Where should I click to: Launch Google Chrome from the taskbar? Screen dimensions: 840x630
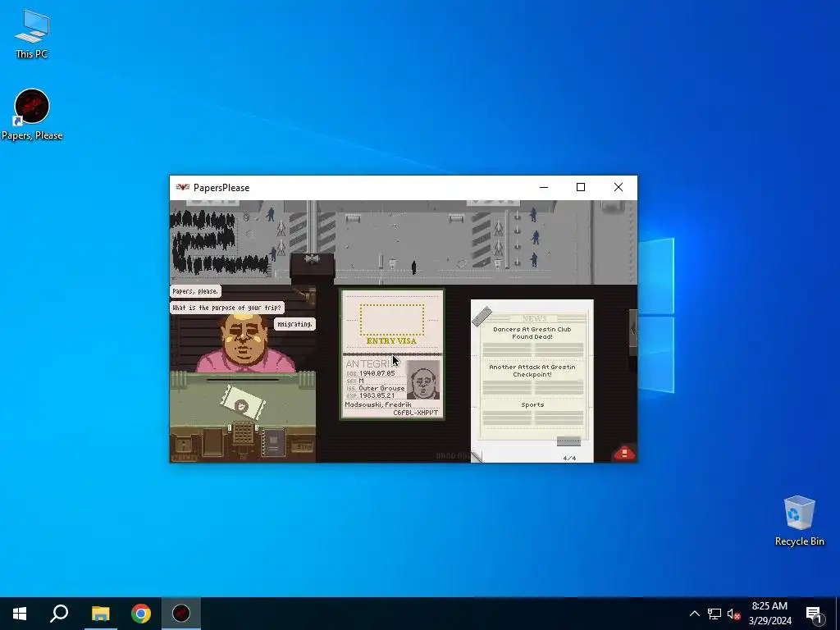(x=141, y=614)
